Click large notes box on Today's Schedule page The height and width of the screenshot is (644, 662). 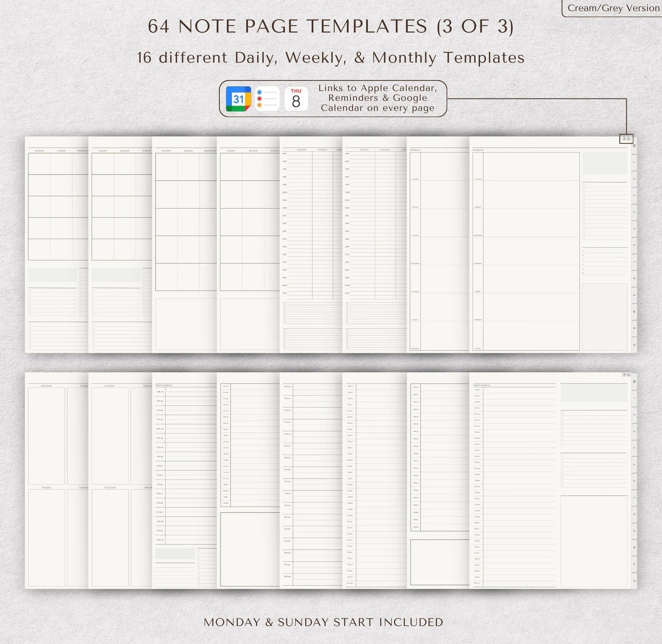click(594, 541)
